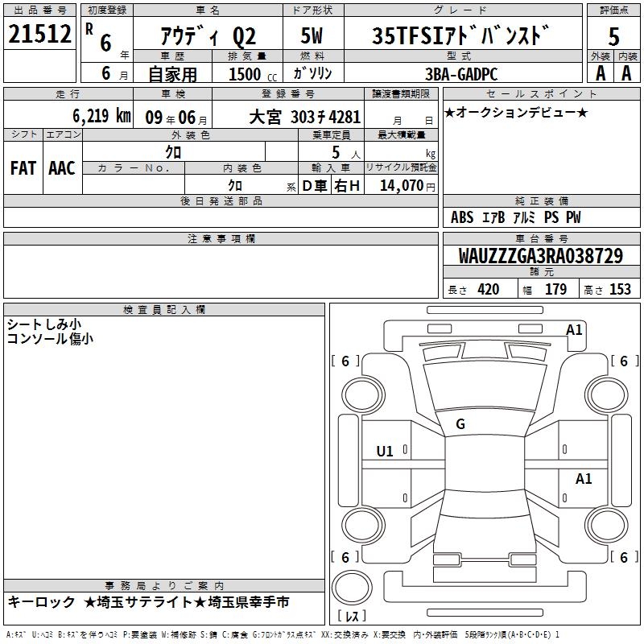Select the displacement value 1500 cc

coord(253,75)
